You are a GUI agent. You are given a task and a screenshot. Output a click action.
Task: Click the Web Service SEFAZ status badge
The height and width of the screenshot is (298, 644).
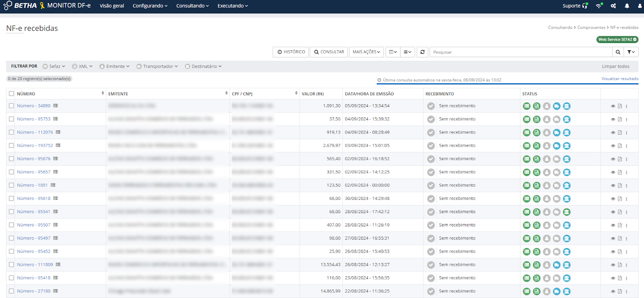coord(617,39)
